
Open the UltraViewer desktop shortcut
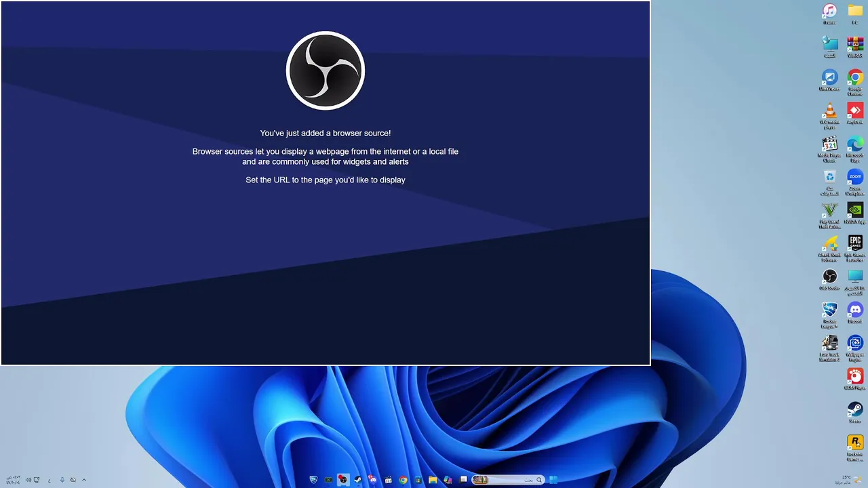[829, 80]
